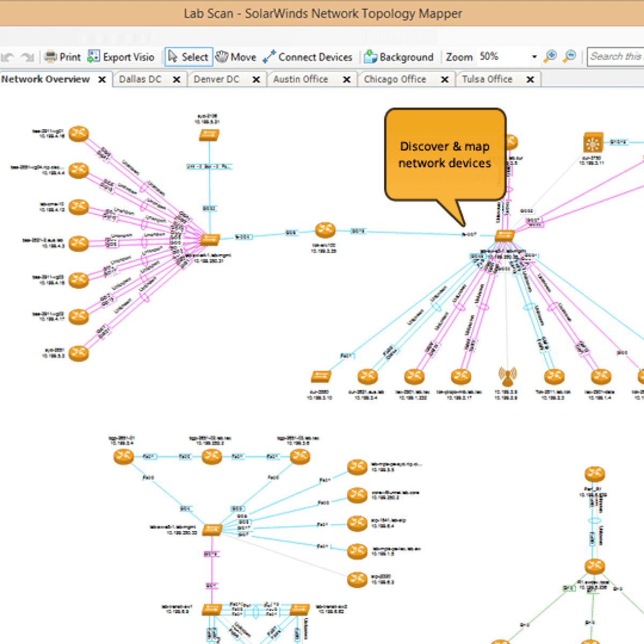The width and height of the screenshot is (644, 644).
Task: Switch to the Tulsa Office map
Action: (487, 79)
